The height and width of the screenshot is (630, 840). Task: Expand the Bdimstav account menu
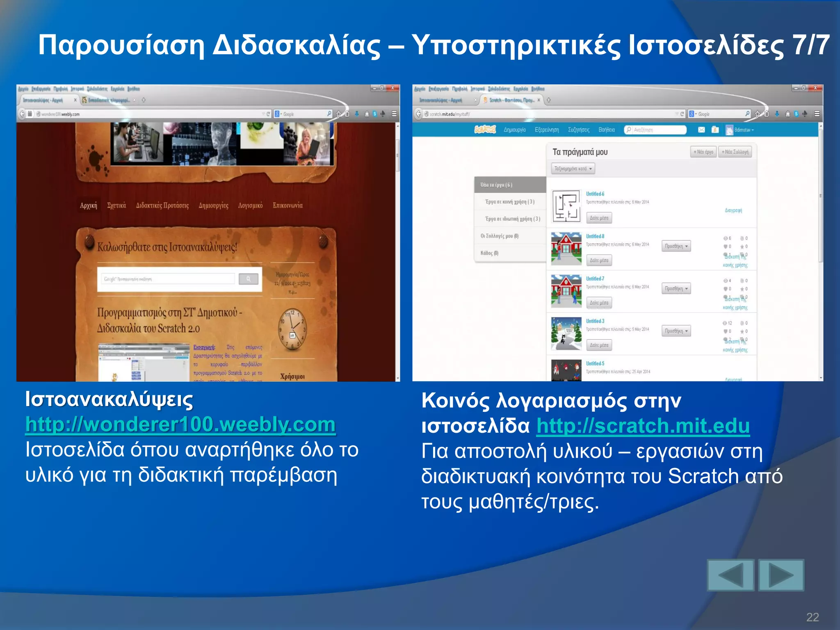pyautogui.click(x=744, y=130)
